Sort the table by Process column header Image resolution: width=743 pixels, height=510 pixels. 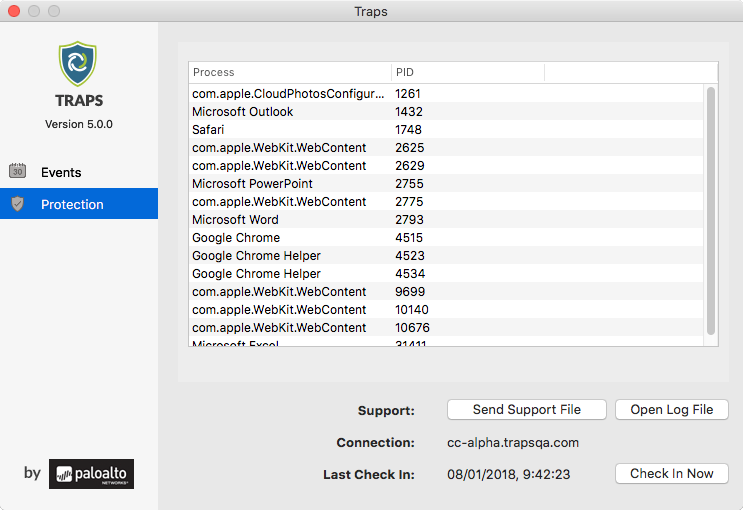click(x=290, y=72)
